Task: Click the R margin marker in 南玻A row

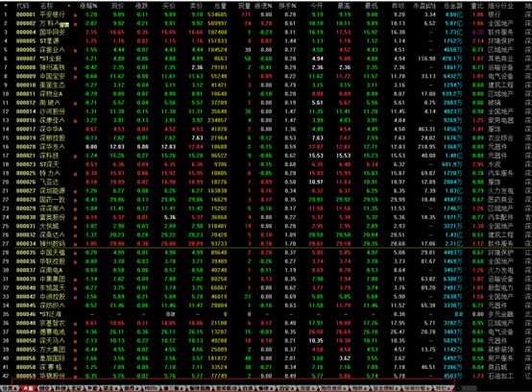Action: pos(75,104)
